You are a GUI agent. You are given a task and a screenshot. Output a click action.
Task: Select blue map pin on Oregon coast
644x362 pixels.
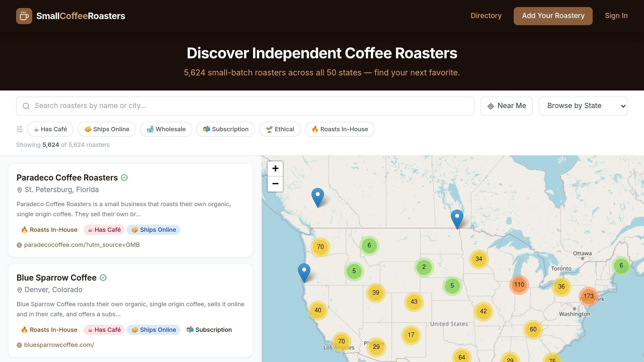tap(304, 273)
